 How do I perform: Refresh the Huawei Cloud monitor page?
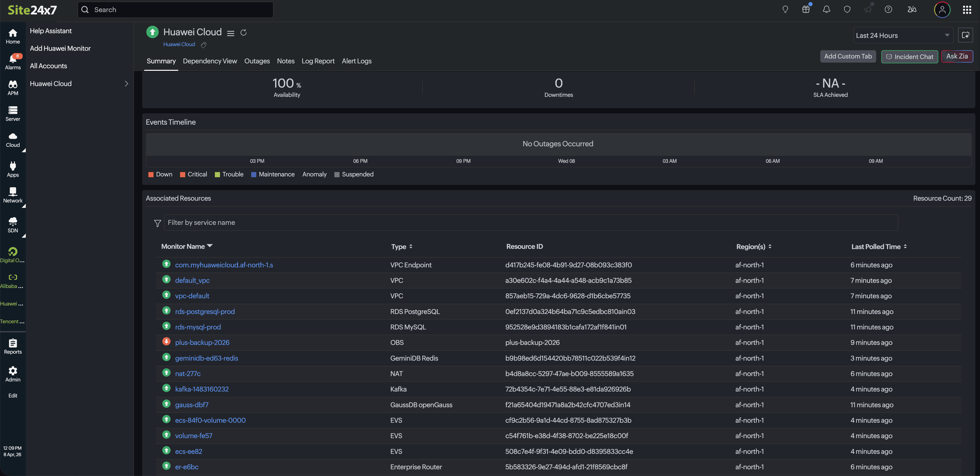click(x=243, y=33)
